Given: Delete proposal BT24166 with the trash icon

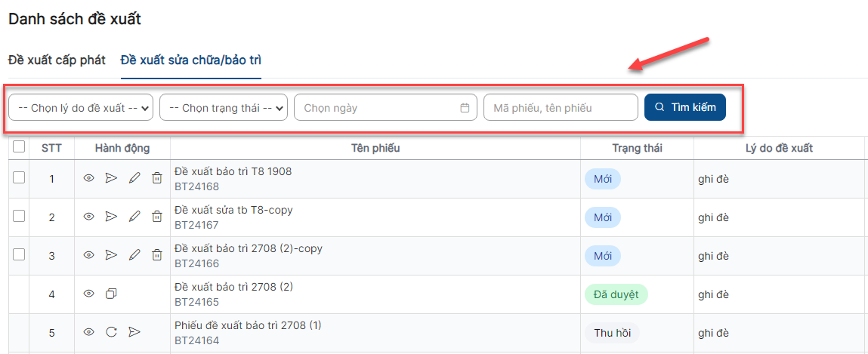Looking at the screenshot, I should (157, 255).
